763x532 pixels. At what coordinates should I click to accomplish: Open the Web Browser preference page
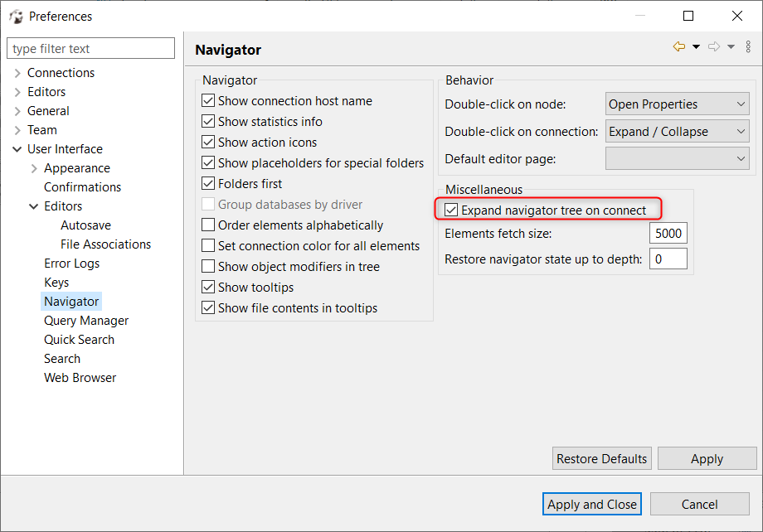[x=80, y=377]
